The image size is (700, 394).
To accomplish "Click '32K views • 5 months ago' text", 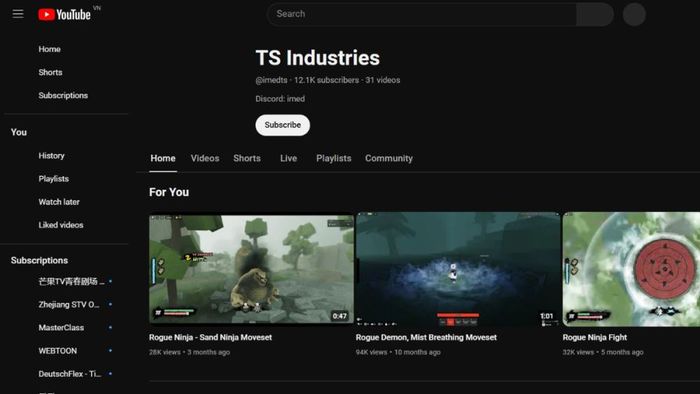I will 603,353.
